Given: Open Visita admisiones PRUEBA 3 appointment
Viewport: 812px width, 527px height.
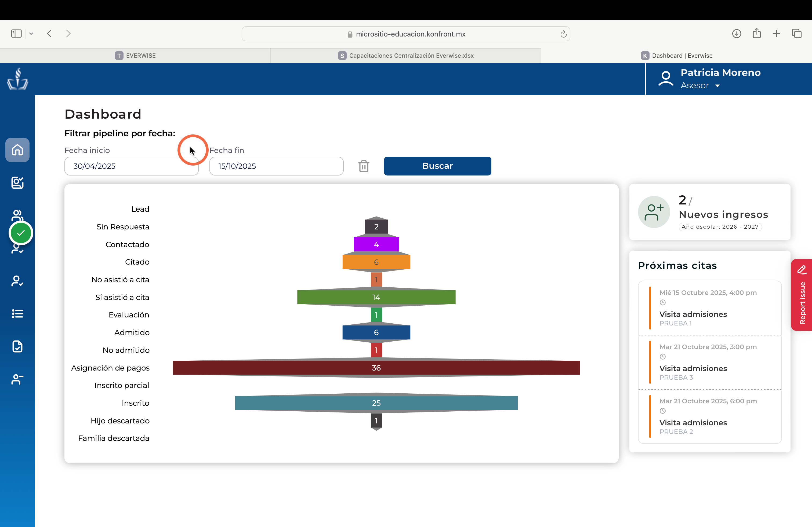Looking at the screenshot, I should tap(710, 362).
